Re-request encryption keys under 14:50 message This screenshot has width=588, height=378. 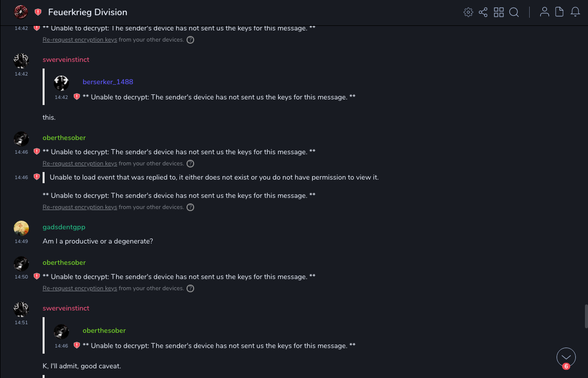[x=80, y=288]
